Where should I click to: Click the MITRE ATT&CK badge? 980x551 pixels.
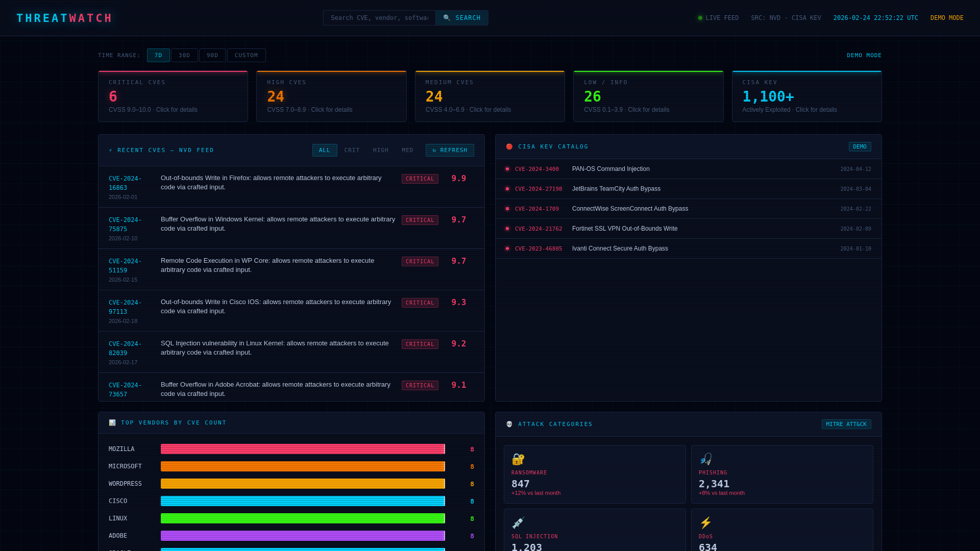pos(846,424)
